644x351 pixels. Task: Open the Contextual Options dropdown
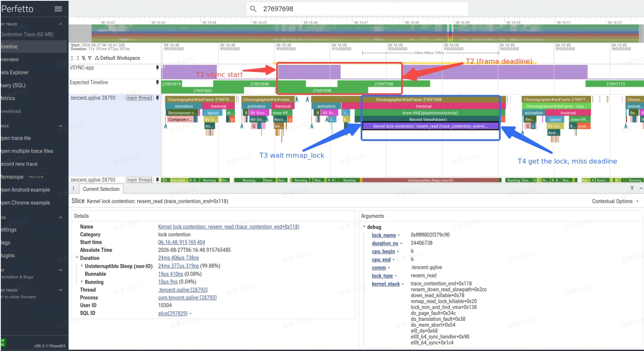click(615, 201)
